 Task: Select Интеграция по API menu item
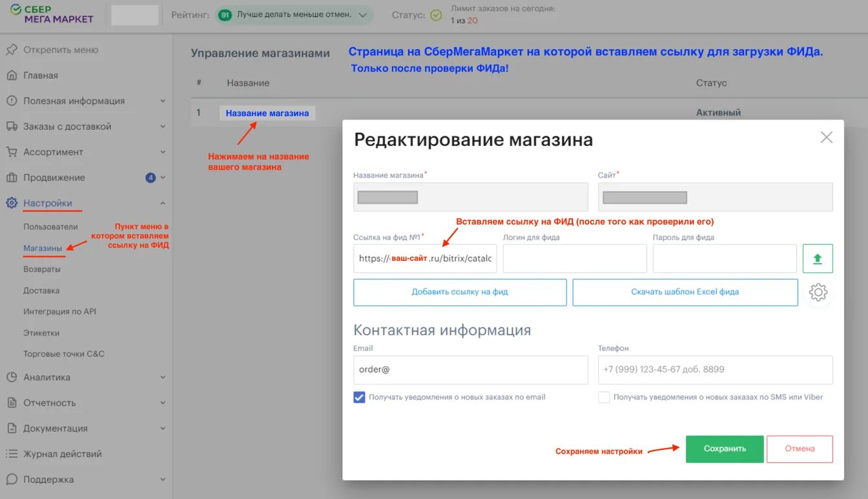coord(60,311)
